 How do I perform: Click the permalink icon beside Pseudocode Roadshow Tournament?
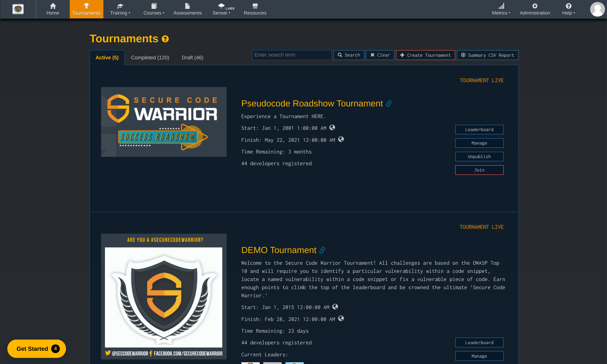click(x=389, y=104)
